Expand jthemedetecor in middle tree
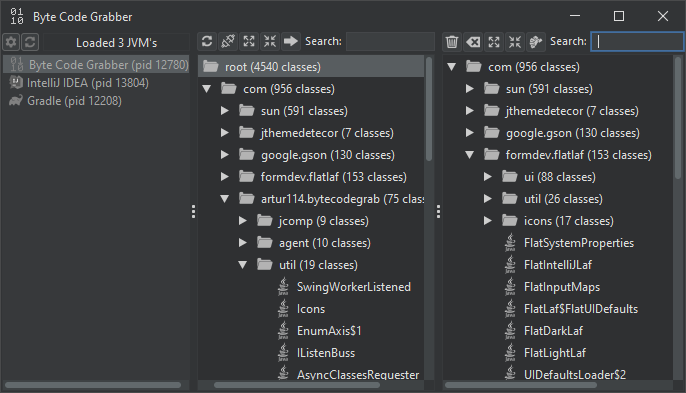 225,133
